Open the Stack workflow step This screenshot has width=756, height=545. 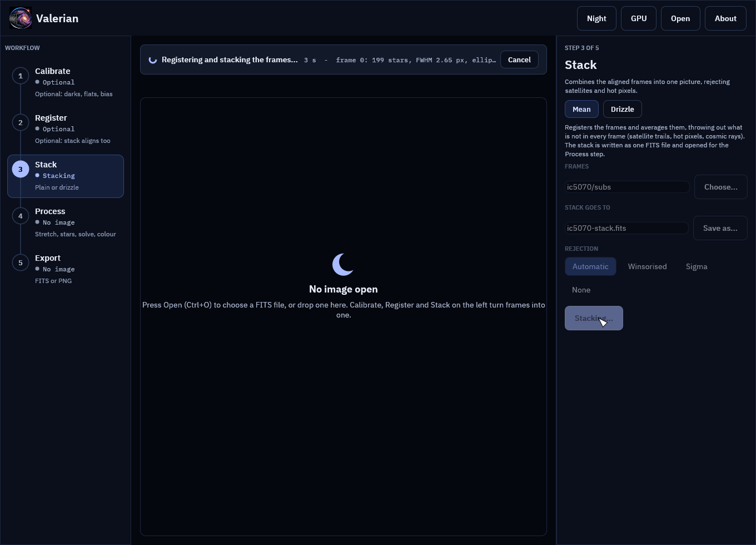(x=66, y=176)
